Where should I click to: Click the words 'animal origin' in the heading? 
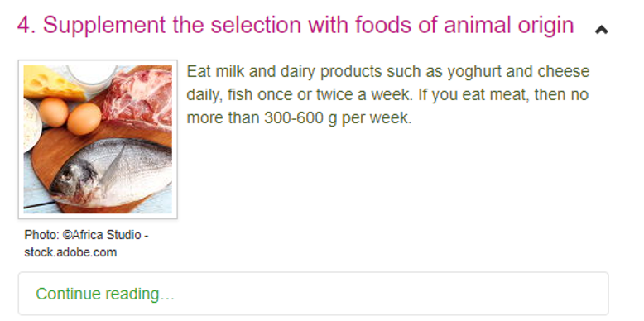[x=508, y=26]
